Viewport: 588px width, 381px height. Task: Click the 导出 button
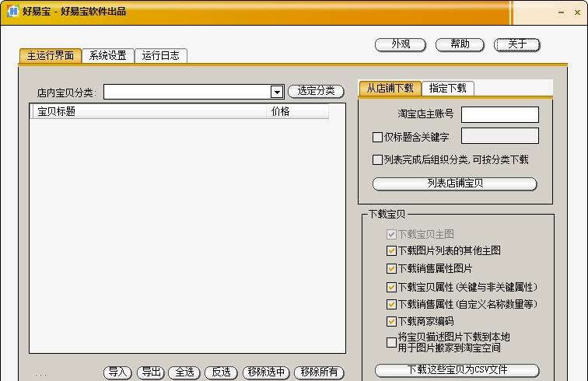(x=151, y=372)
